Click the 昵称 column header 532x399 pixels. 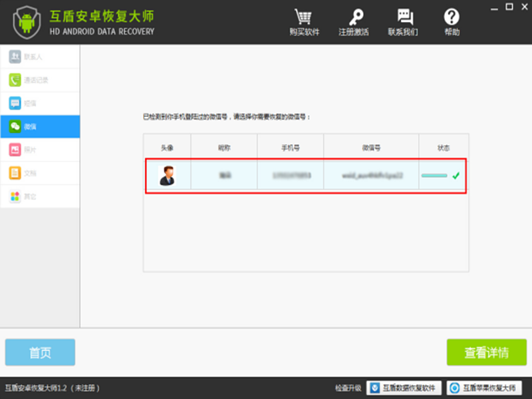(x=224, y=148)
